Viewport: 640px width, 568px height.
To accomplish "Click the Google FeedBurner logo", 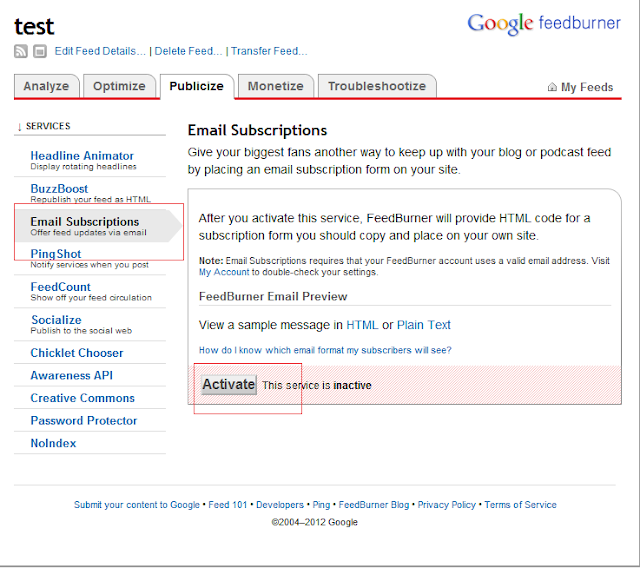I will (x=544, y=23).
